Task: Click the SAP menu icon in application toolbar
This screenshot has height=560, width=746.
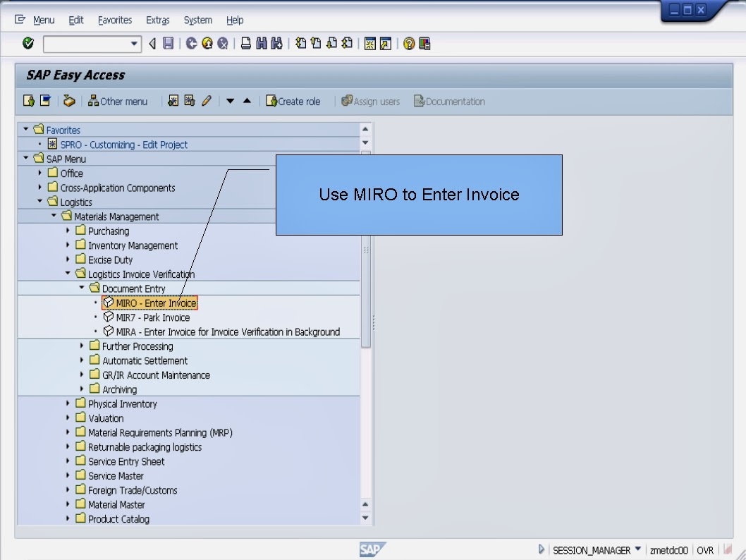Action: 45,101
